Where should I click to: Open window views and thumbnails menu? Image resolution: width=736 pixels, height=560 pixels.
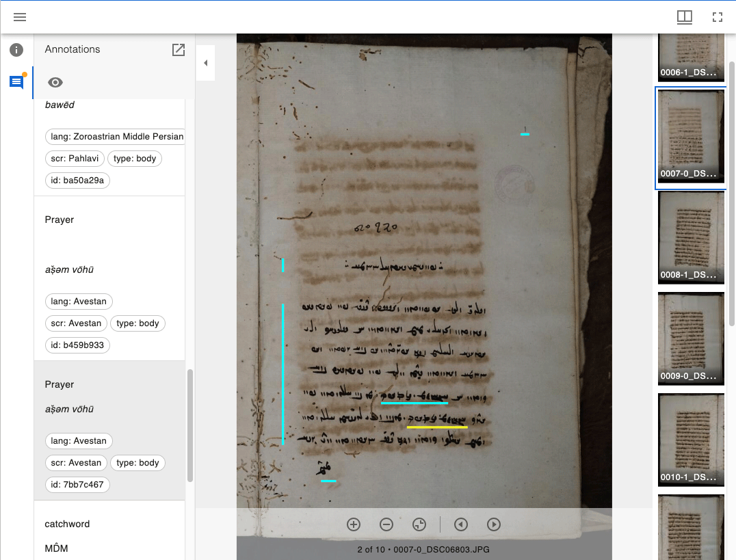tap(684, 17)
